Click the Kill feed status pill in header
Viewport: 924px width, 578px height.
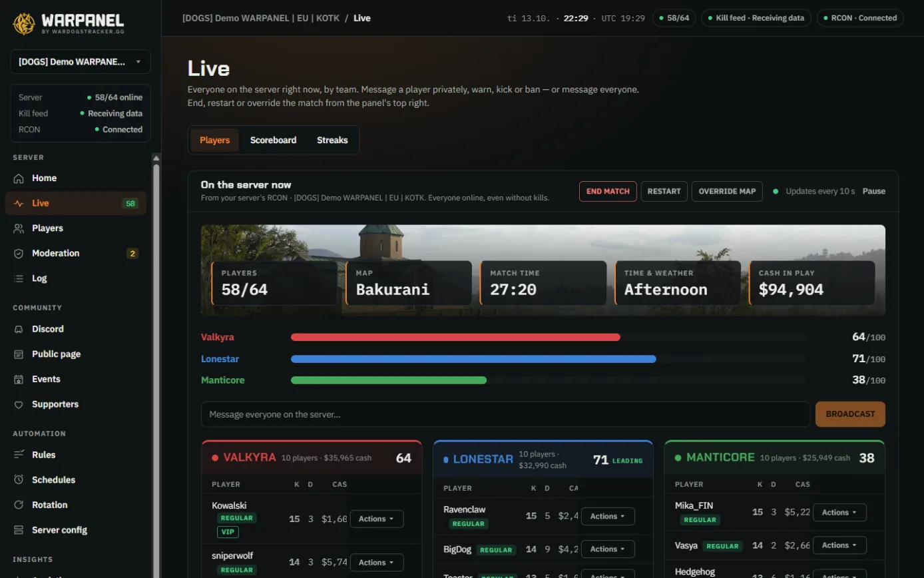point(756,18)
